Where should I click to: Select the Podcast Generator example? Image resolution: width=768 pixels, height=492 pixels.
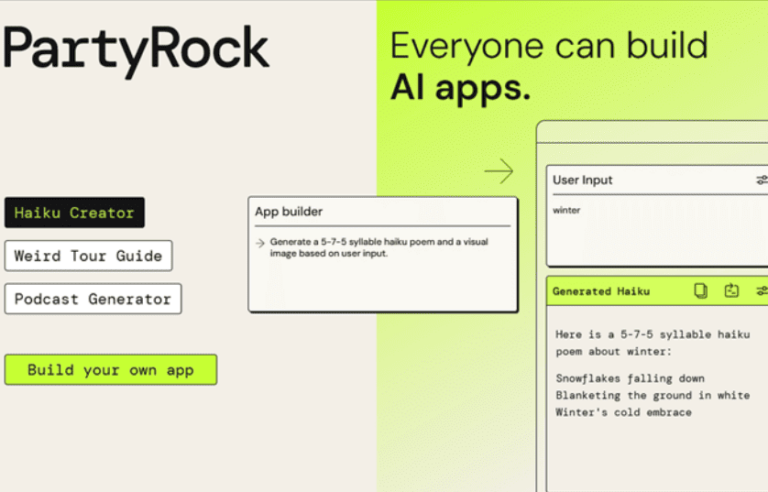(93, 298)
